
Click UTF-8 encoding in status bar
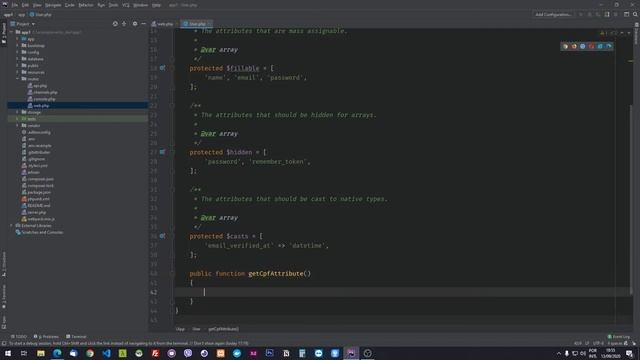598,344
